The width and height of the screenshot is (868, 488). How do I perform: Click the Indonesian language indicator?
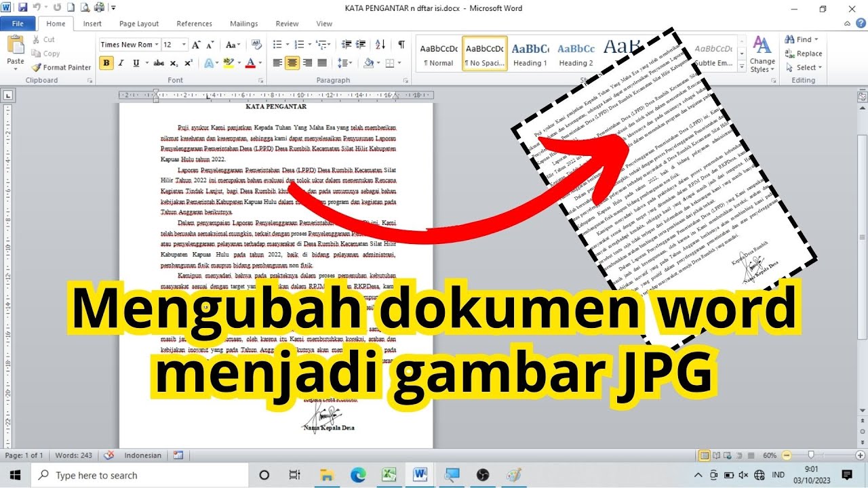(x=142, y=455)
